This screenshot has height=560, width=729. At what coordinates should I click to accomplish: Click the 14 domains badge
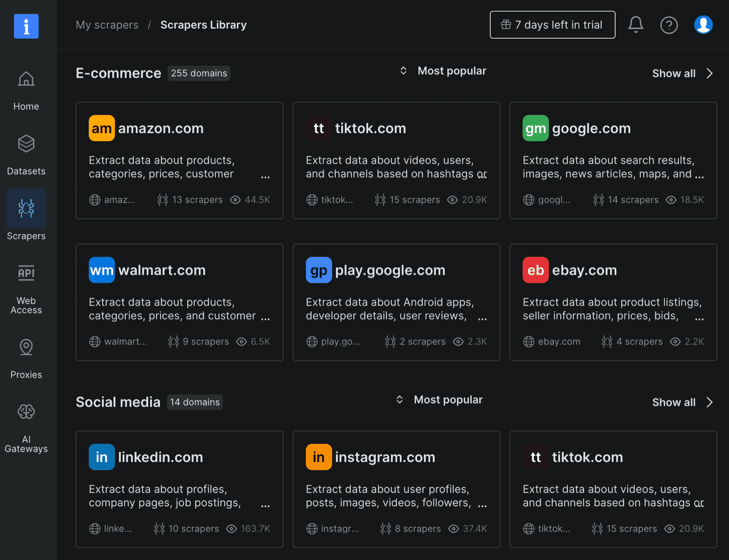195,402
